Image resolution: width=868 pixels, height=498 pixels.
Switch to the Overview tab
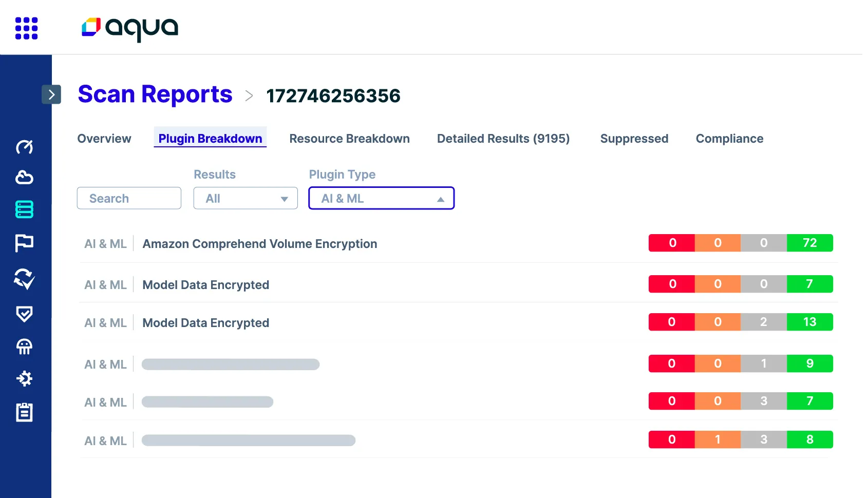coord(104,139)
